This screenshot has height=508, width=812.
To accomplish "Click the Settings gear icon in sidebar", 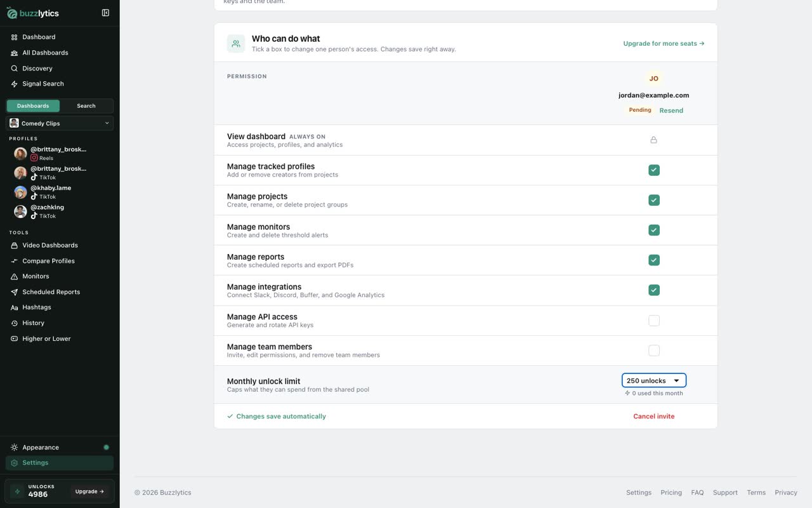I will pyautogui.click(x=14, y=463).
